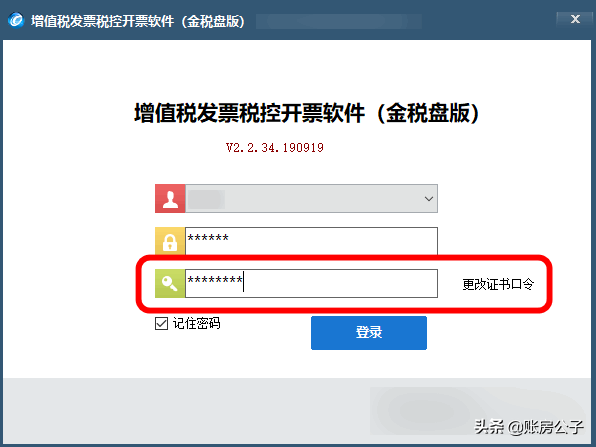Click the green key certificate icon
The width and height of the screenshot is (596, 447).
point(170,284)
